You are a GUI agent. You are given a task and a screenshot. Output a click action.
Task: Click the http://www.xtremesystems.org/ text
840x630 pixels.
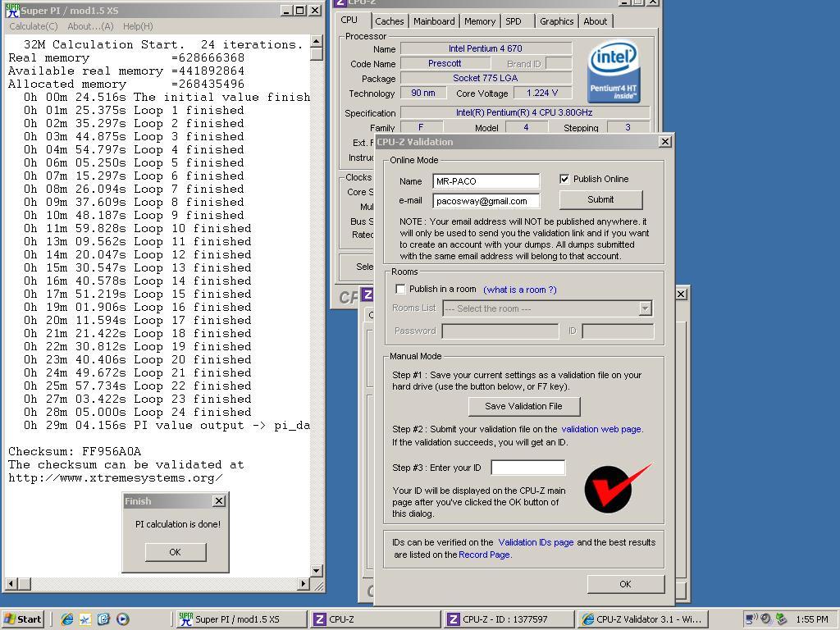115,477
